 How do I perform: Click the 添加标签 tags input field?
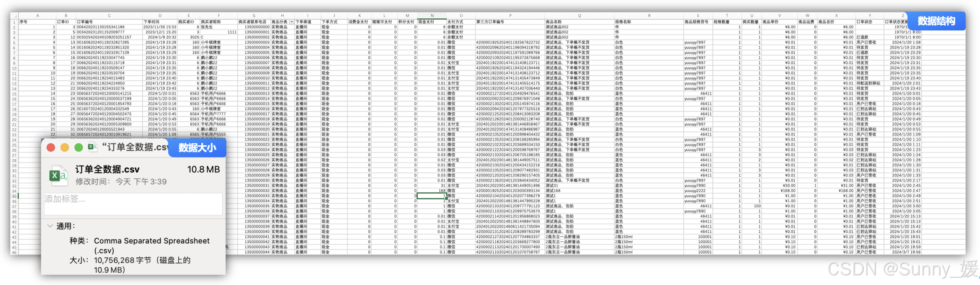tap(133, 204)
